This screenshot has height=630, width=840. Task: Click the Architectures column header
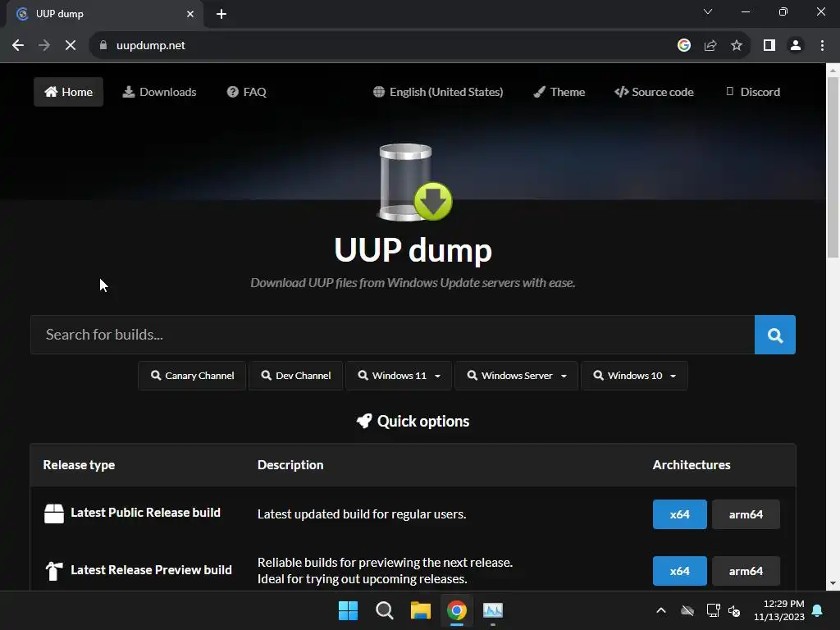point(691,465)
